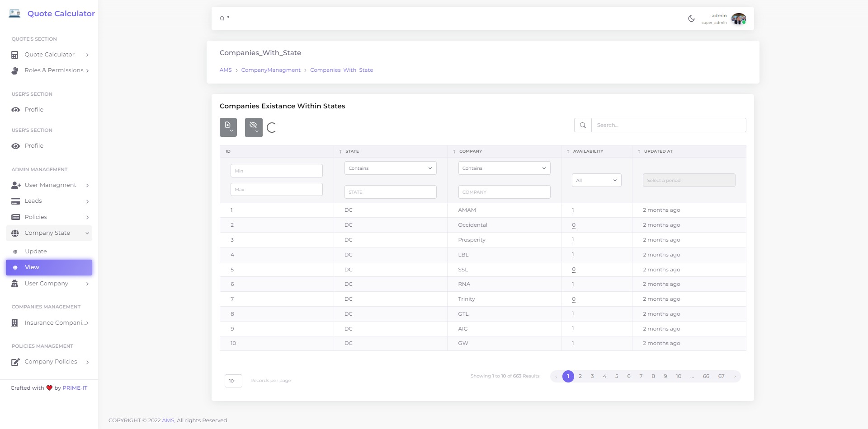Open the PRIME-IT footer link

75,388
